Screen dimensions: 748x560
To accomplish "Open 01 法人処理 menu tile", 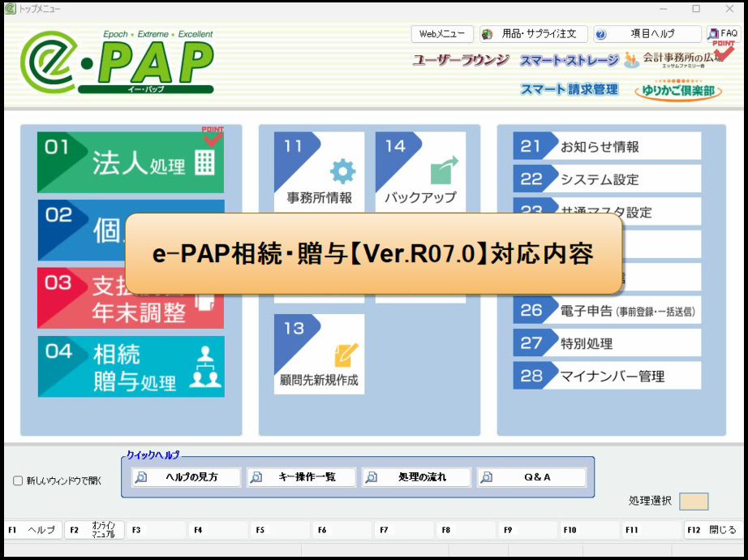I will coord(131,162).
